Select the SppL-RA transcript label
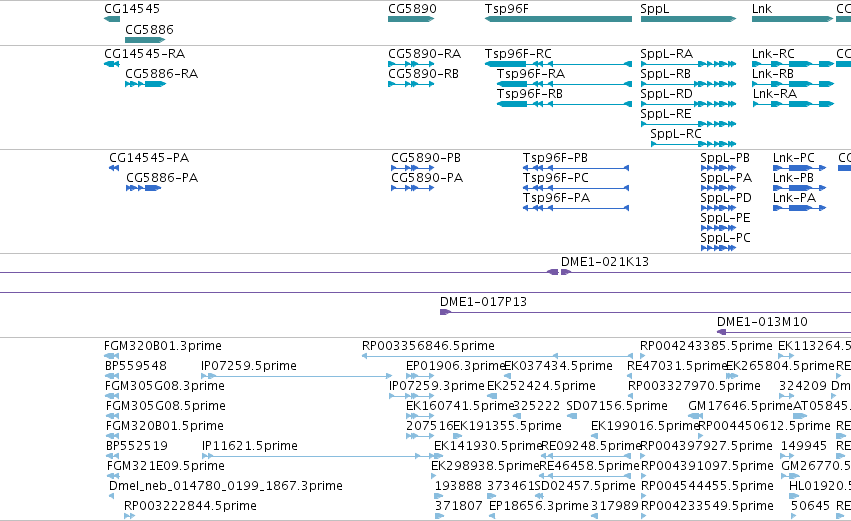The height and width of the screenshot is (521, 851). pos(666,54)
